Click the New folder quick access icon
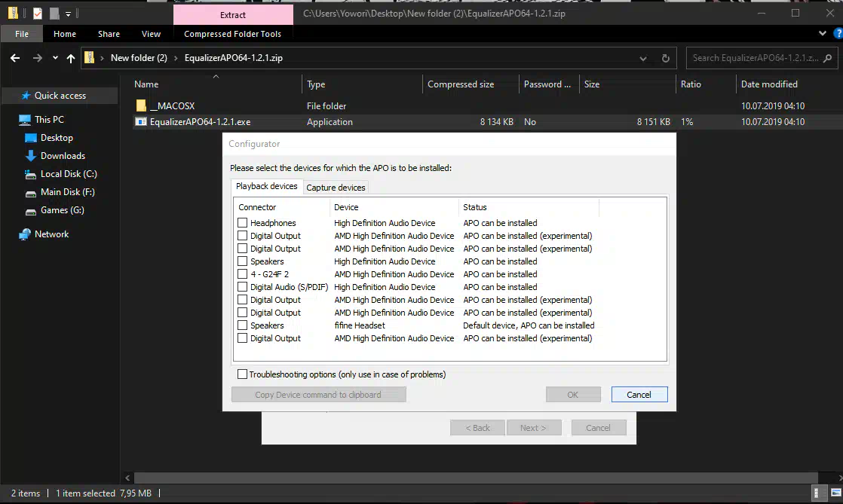The height and width of the screenshot is (504, 843). (x=54, y=14)
